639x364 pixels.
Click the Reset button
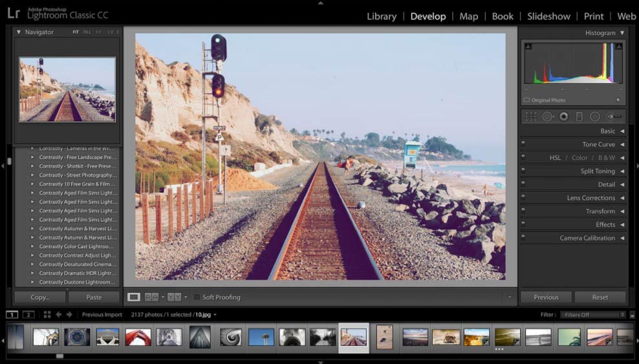click(600, 297)
